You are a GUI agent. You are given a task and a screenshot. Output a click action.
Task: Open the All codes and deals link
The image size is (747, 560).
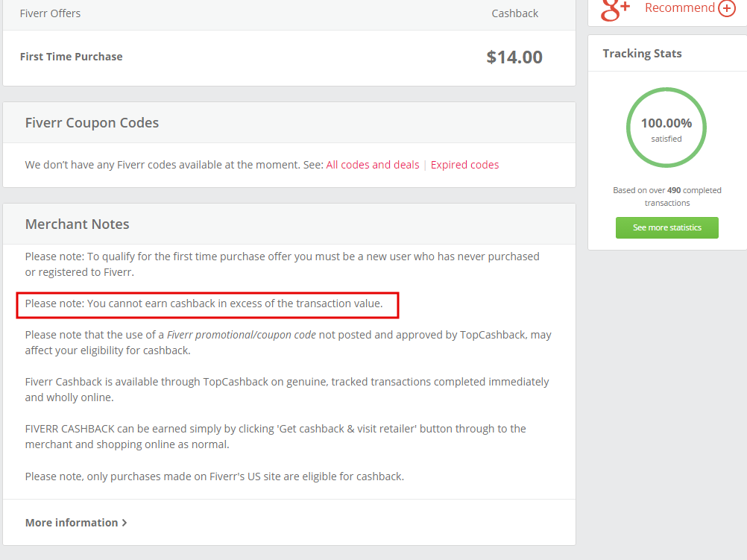pyautogui.click(x=373, y=165)
